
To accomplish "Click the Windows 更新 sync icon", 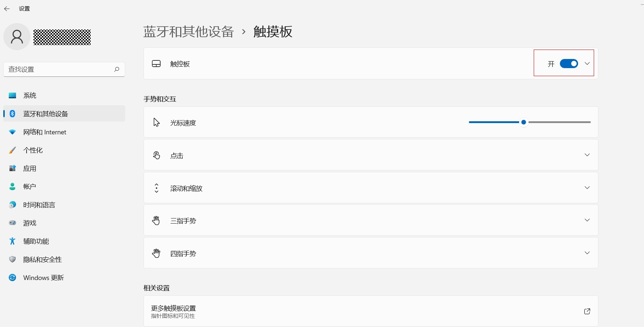I will click(12, 277).
